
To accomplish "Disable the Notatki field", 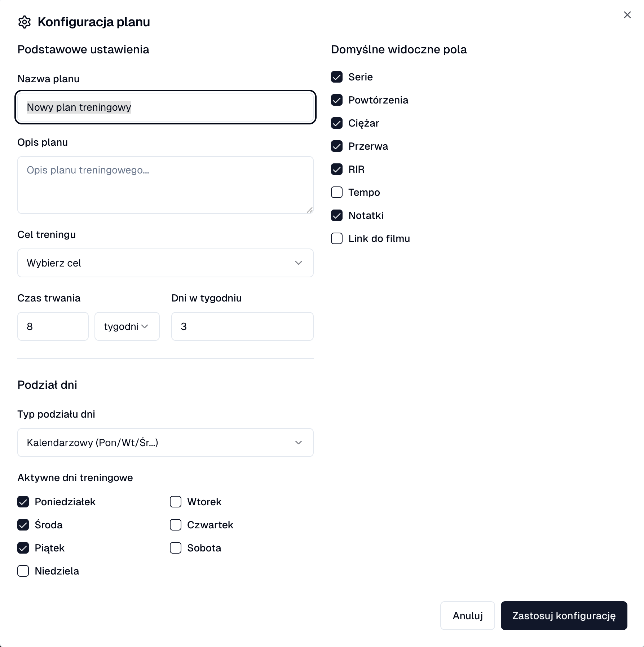I will 336,215.
